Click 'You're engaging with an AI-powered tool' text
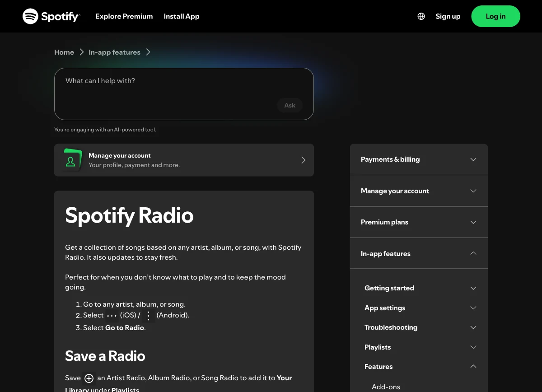 coord(105,130)
